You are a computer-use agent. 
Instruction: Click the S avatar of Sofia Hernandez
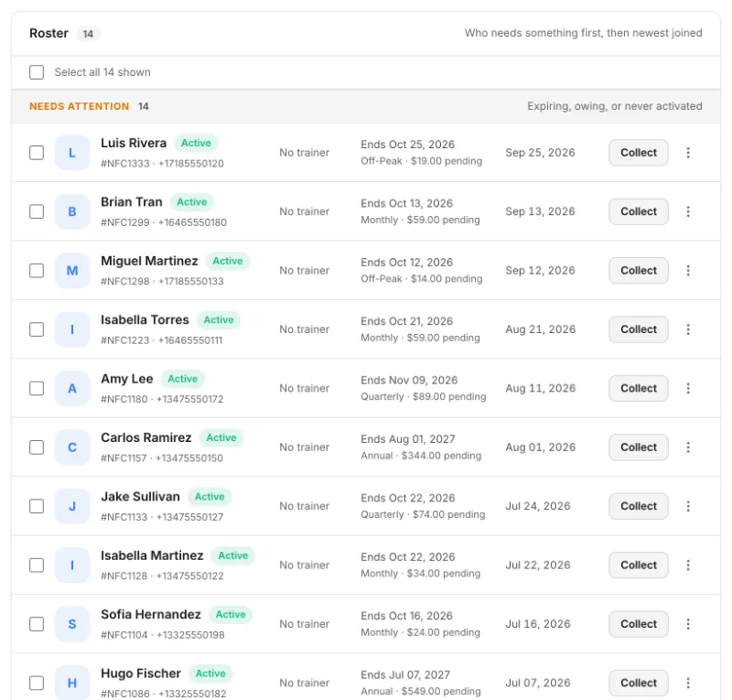(72, 624)
